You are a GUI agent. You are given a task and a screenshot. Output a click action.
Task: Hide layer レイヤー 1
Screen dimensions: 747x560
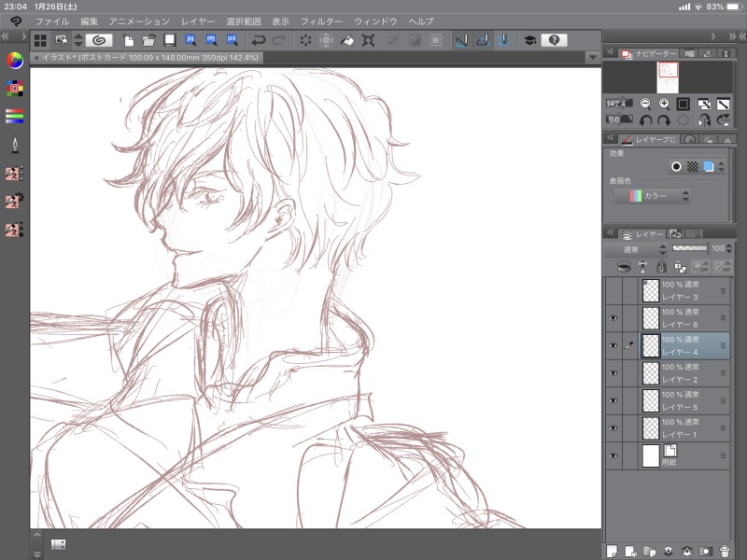pos(613,428)
